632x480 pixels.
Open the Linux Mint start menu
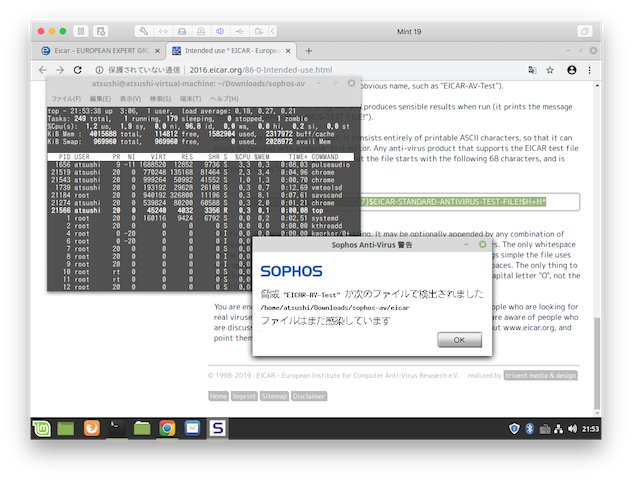click(42, 428)
